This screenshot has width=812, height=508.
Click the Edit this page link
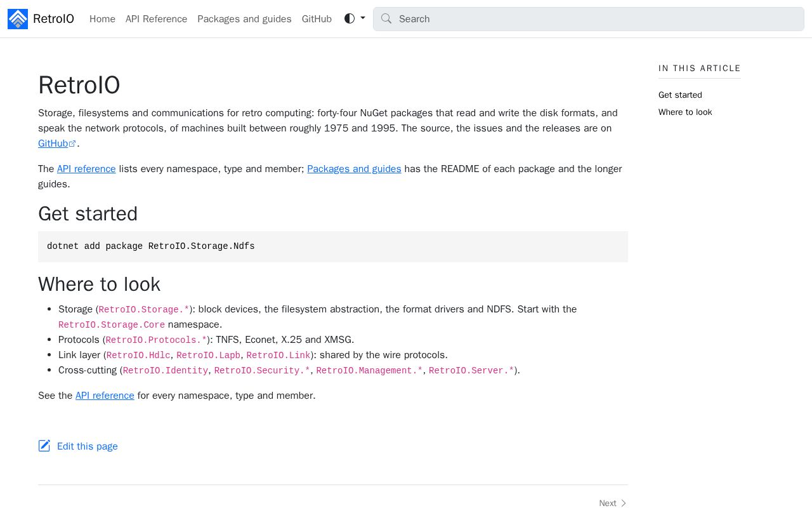pos(88,446)
